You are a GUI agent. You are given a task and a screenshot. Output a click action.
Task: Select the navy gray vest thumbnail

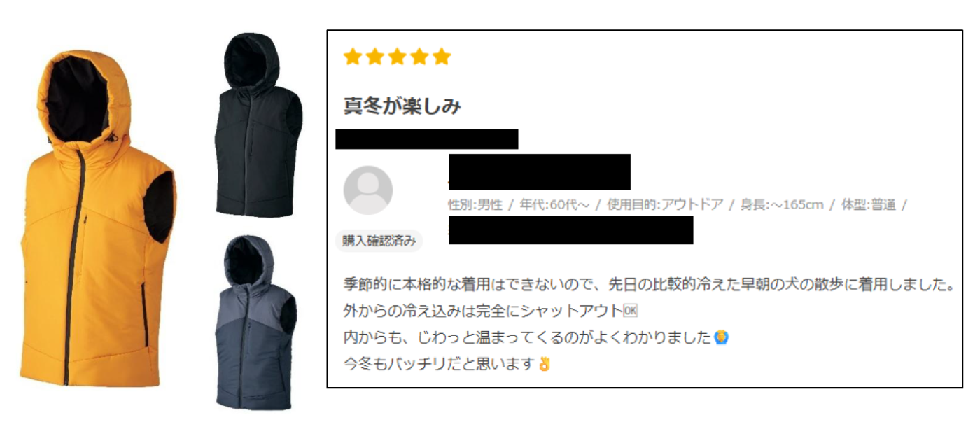256,323
